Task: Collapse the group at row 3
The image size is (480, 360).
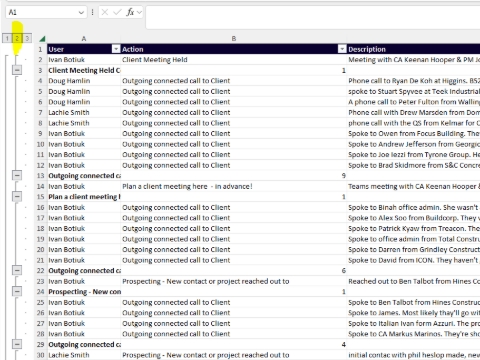Action: tap(17, 70)
